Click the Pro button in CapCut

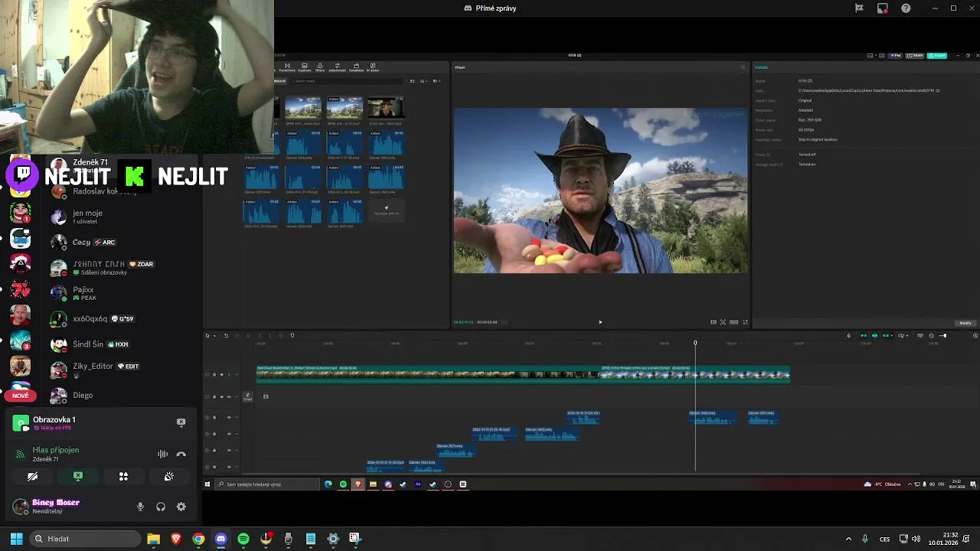tap(895, 55)
